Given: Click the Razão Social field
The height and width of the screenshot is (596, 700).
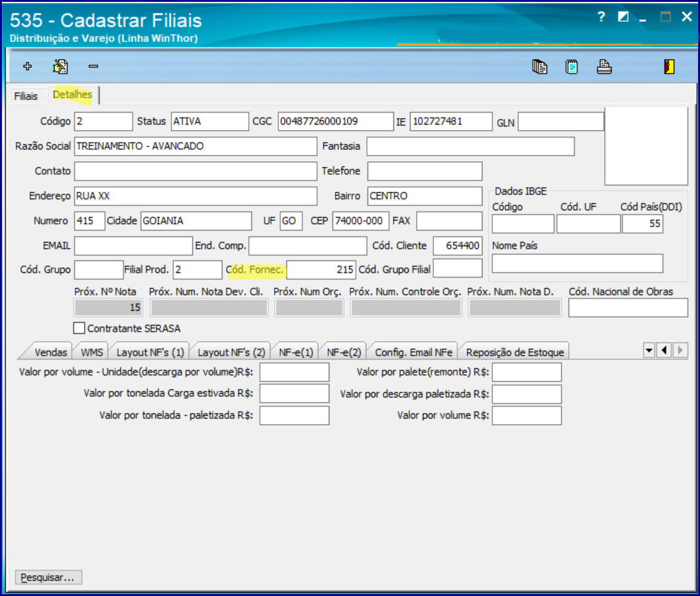Looking at the screenshot, I should (195, 146).
